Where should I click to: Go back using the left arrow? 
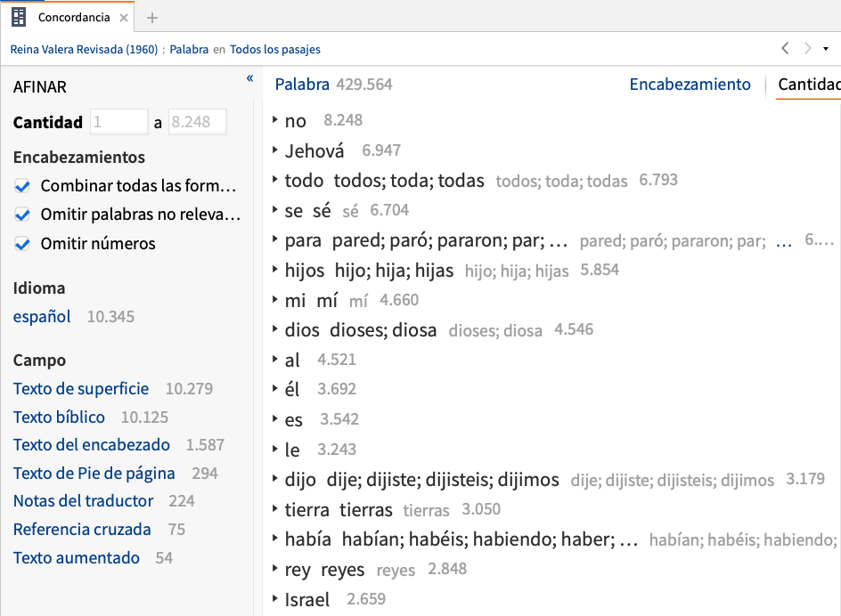coord(785,48)
